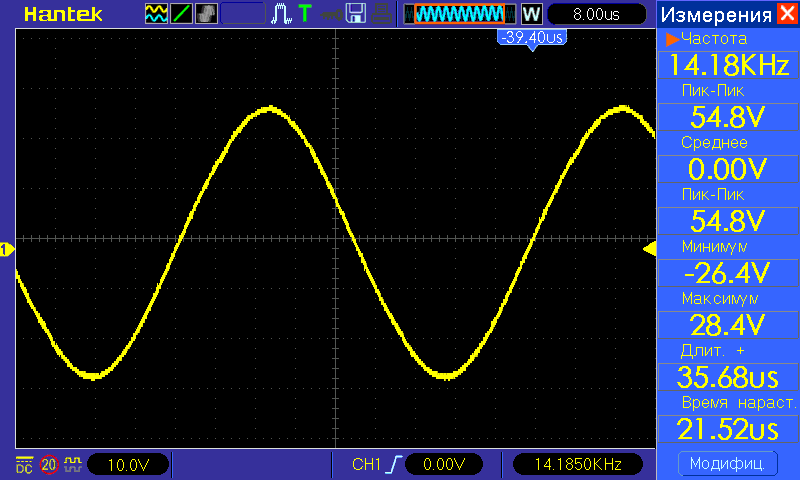Click the -26.4V Минимум value
Screen dimensions: 800x480
(x=728, y=273)
